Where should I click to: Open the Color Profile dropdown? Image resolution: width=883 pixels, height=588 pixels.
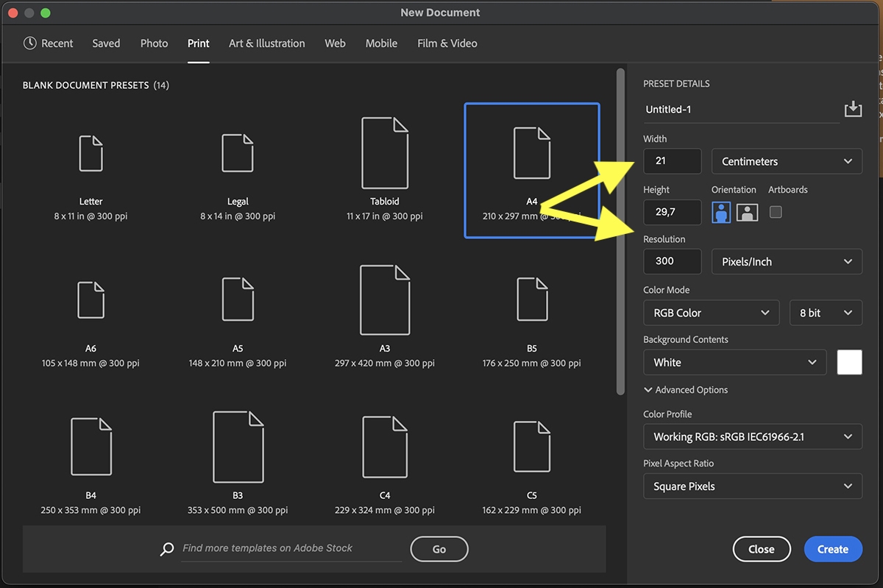tap(752, 436)
